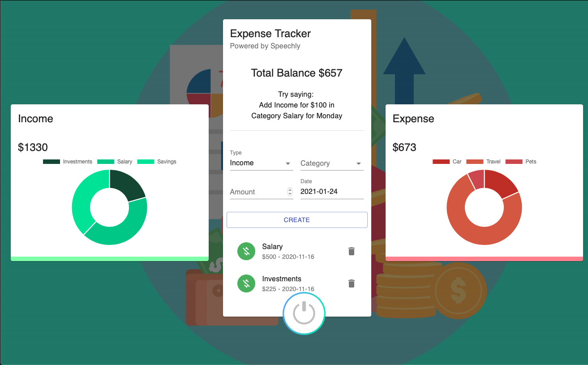Open the Category dropdown

[332, 163]
